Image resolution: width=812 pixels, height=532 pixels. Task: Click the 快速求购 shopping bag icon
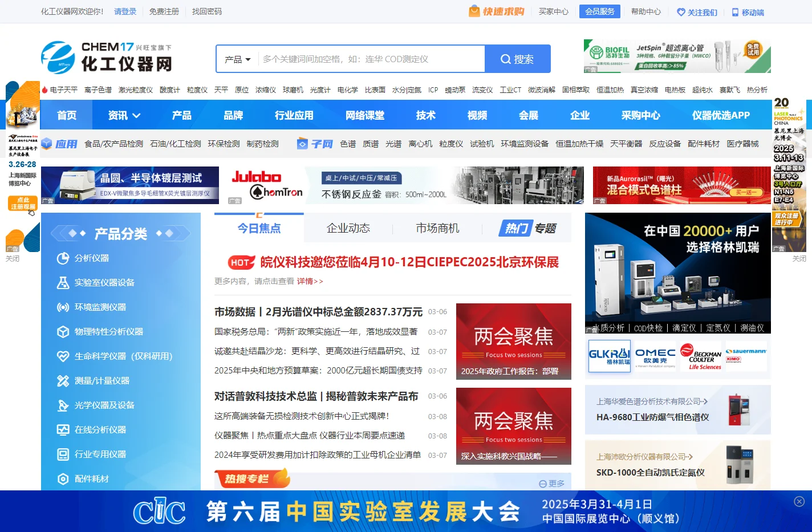(474, 11)
